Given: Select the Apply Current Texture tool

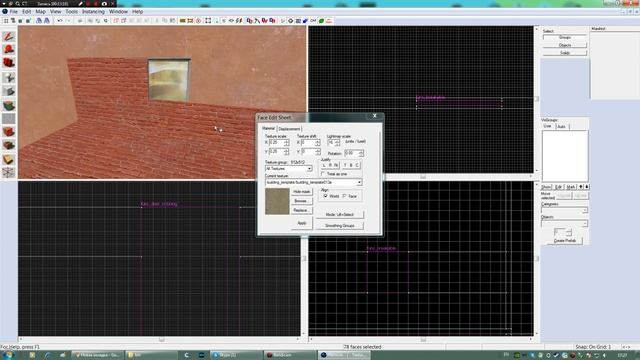Looking at the screenshot, I should point(9,118).
